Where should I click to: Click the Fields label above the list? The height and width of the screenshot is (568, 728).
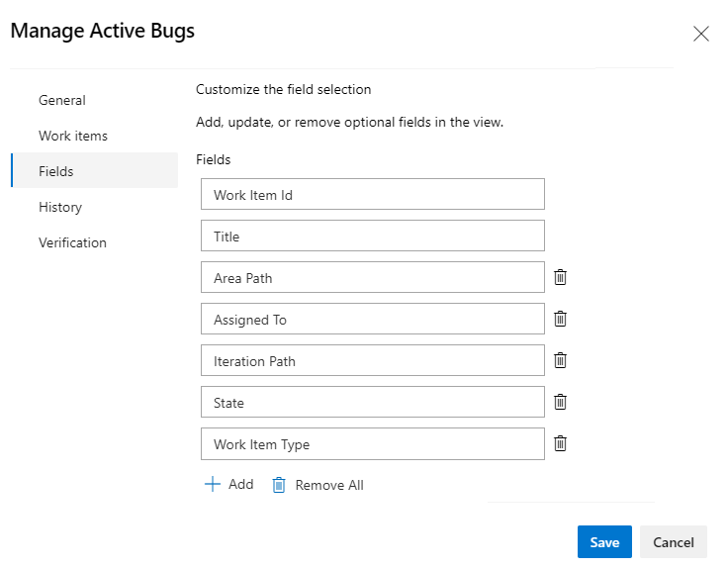point(213,159)
